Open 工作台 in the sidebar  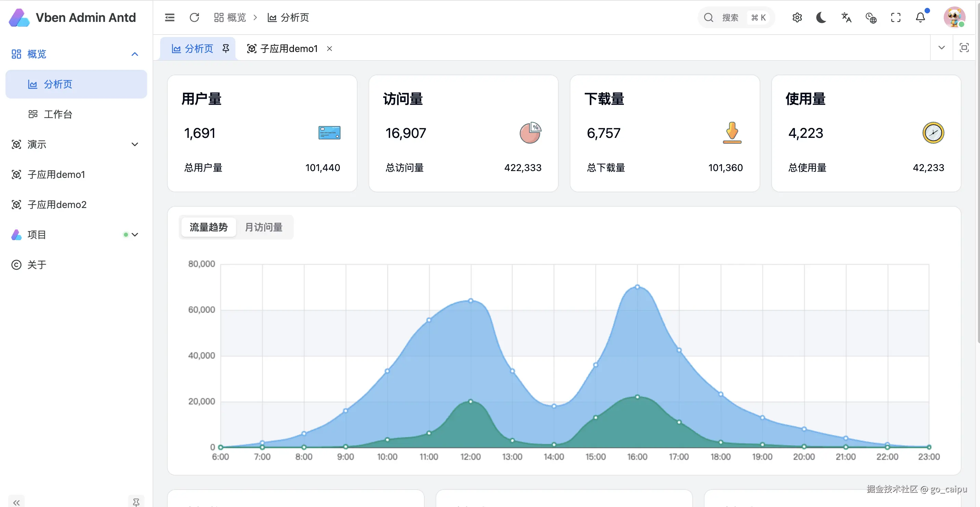point(58,114)
